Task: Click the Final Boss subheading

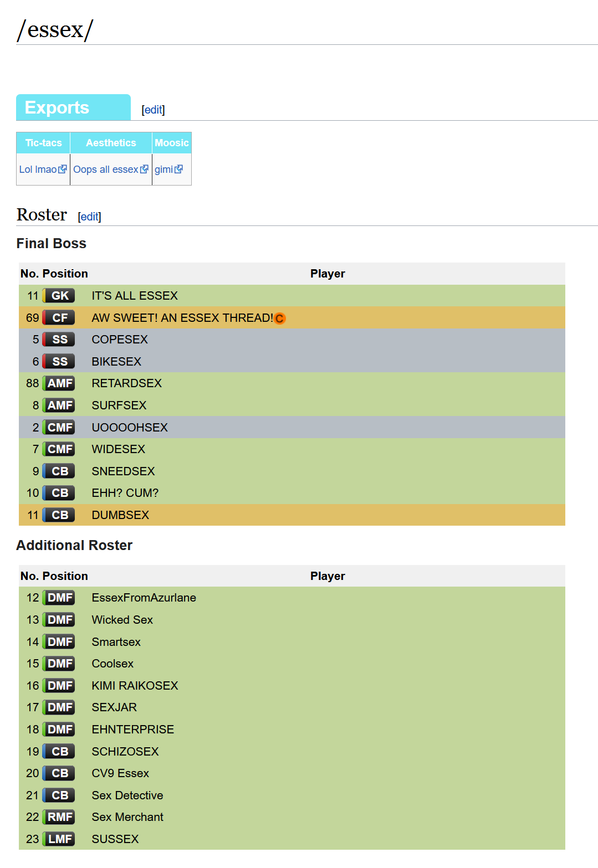Action: [52, 244]
